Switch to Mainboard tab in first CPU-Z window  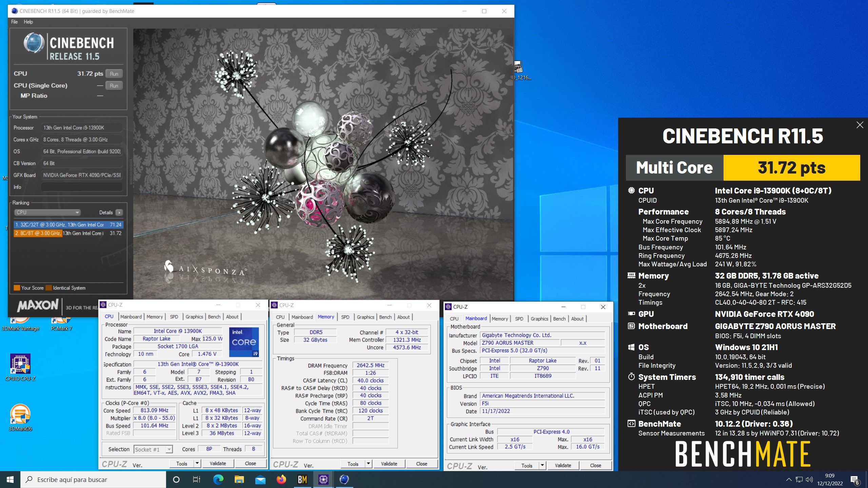tap(131, 317)
